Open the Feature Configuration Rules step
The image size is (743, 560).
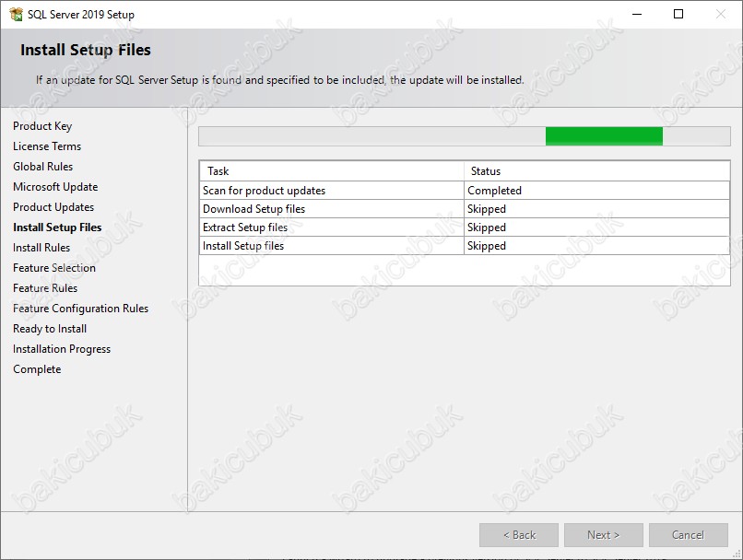point(80,309)
